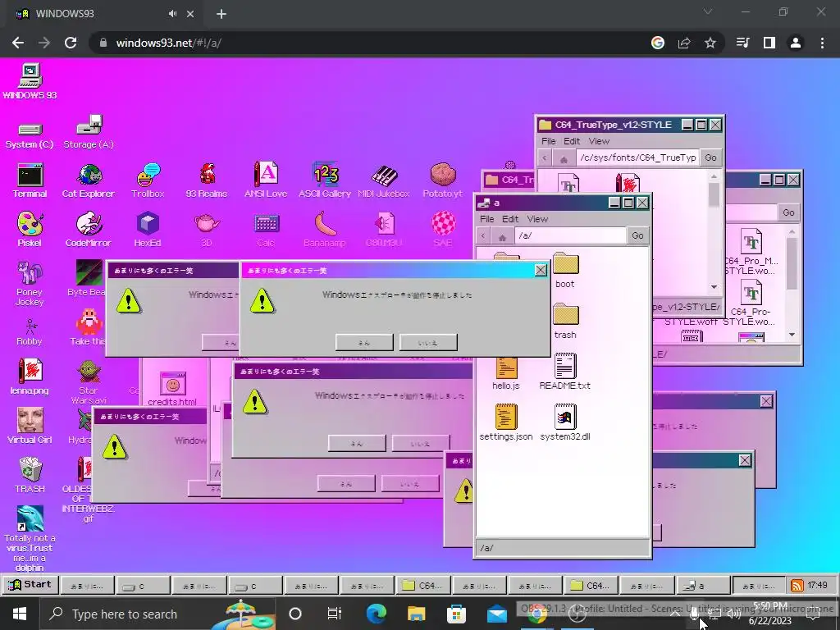
Task: Open Edit menu in C64_TrueType window
Action: (572, 141)
